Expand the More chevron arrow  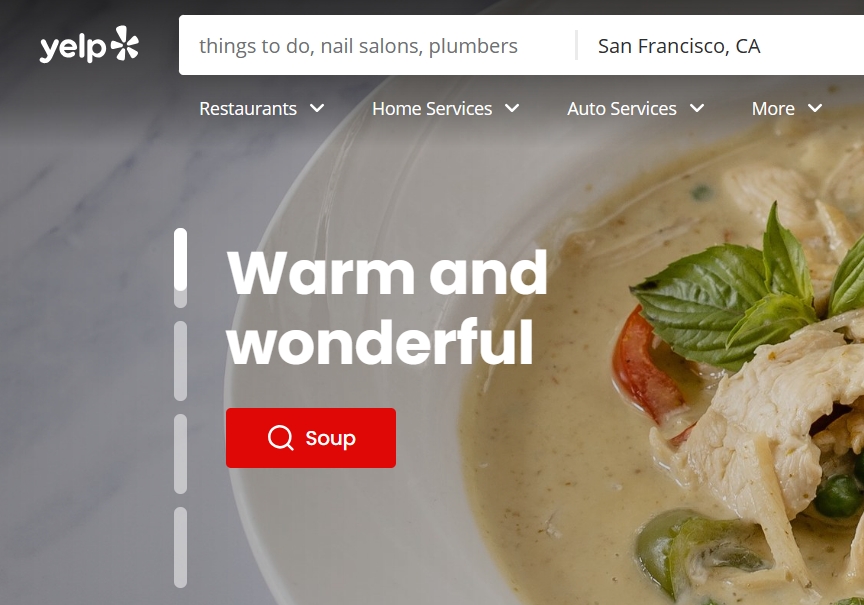pos(815,108)
